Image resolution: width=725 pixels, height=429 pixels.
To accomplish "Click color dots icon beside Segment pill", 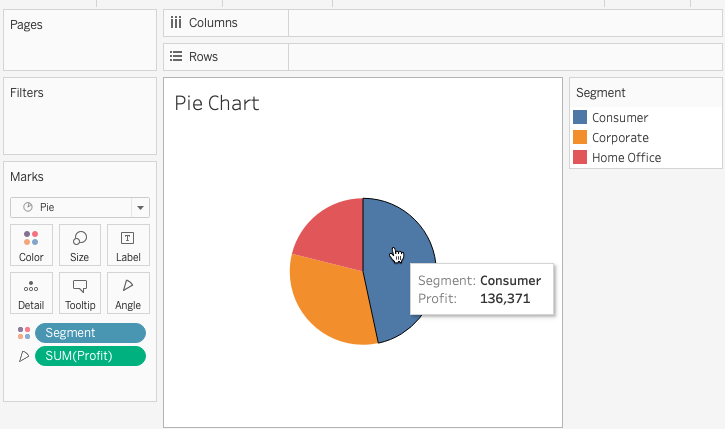I will click(x=24, y=333).
